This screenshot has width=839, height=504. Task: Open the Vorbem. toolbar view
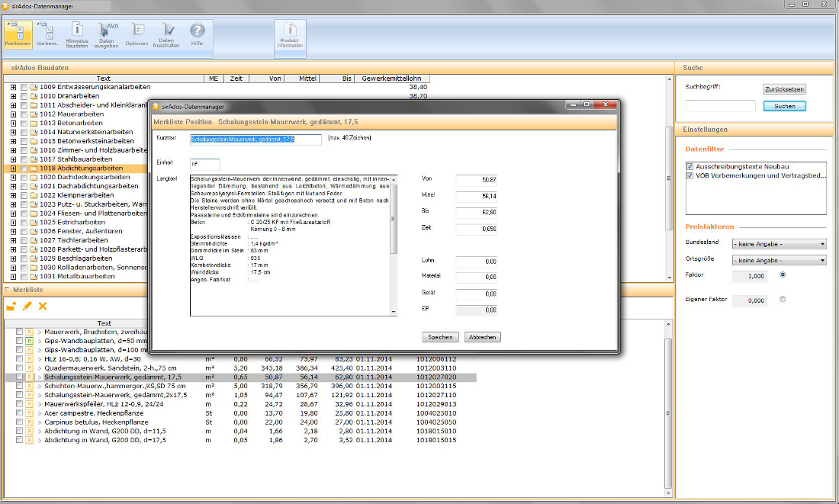click(x=47, y=34)
